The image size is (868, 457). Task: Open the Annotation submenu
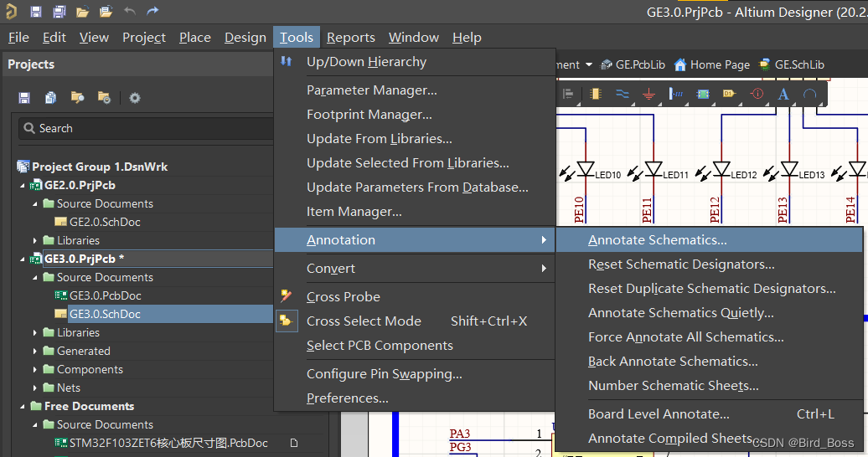pos(415,239)
